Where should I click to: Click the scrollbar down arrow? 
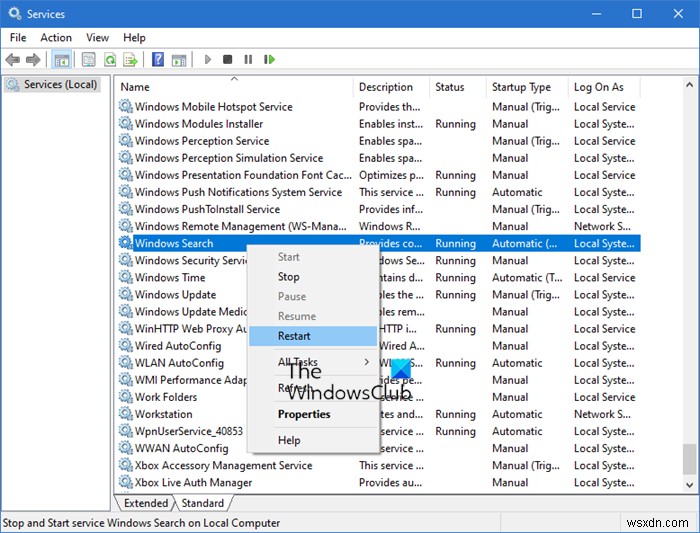pyautogui.click(x=689, y=484)
